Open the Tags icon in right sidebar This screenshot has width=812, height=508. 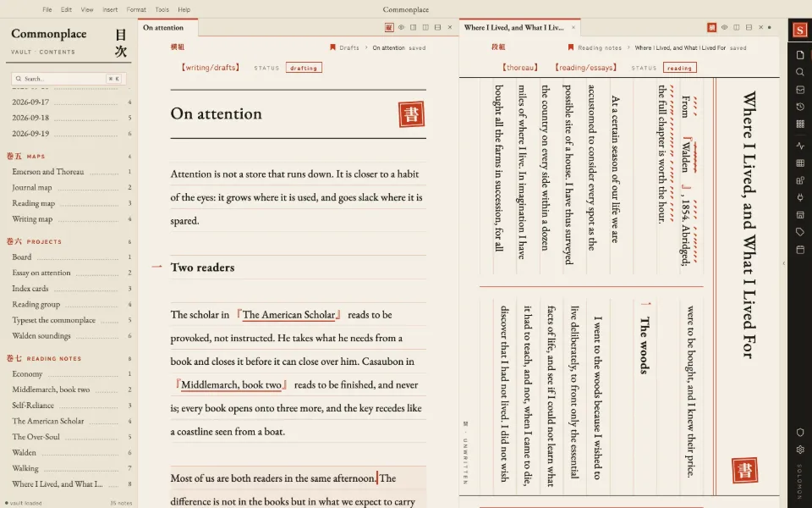(800, 232)
